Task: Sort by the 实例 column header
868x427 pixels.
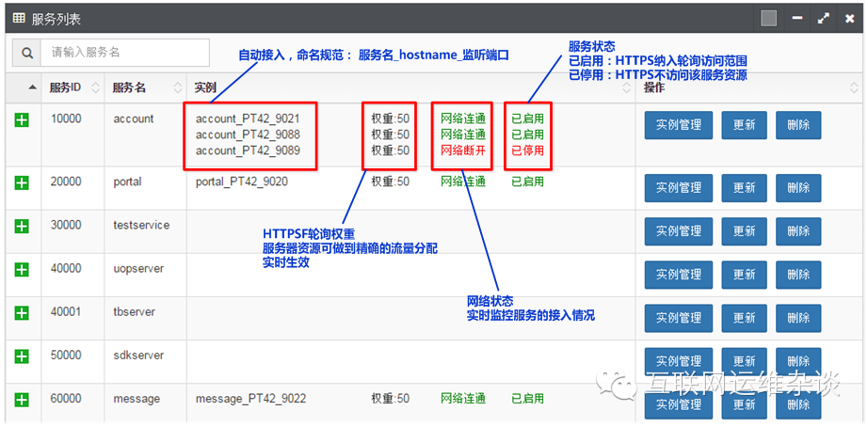Action: [x=410, y=87]
